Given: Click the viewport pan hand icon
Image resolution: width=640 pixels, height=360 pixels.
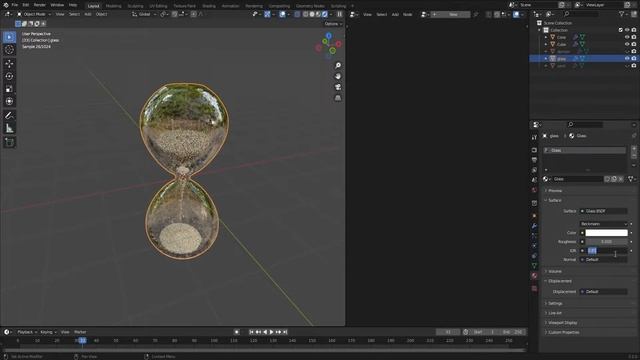Looking at the screenshot, I should (x=338, y=76).
